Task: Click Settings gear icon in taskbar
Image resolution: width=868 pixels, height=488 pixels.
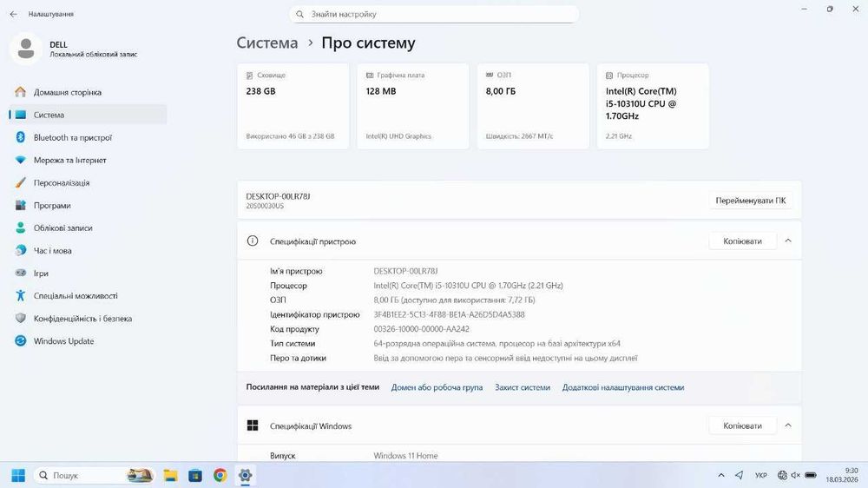Action: pyautogui.click(x=246, y=475)
